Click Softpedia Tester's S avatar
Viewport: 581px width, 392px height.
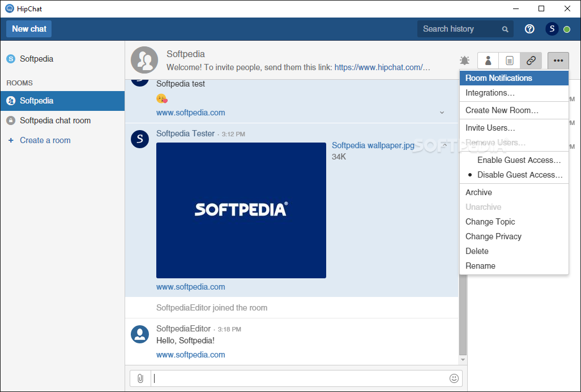140,139
